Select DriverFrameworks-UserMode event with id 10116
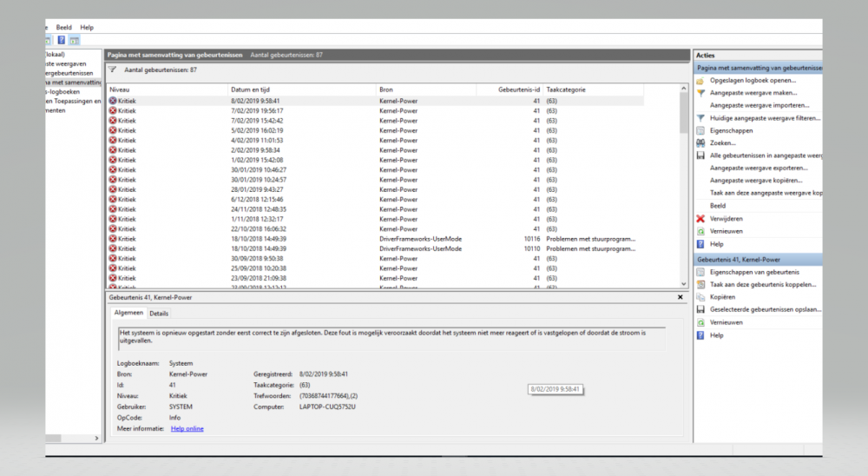The height and width of the screenshot is (476, 868). (x=375, y=239)
